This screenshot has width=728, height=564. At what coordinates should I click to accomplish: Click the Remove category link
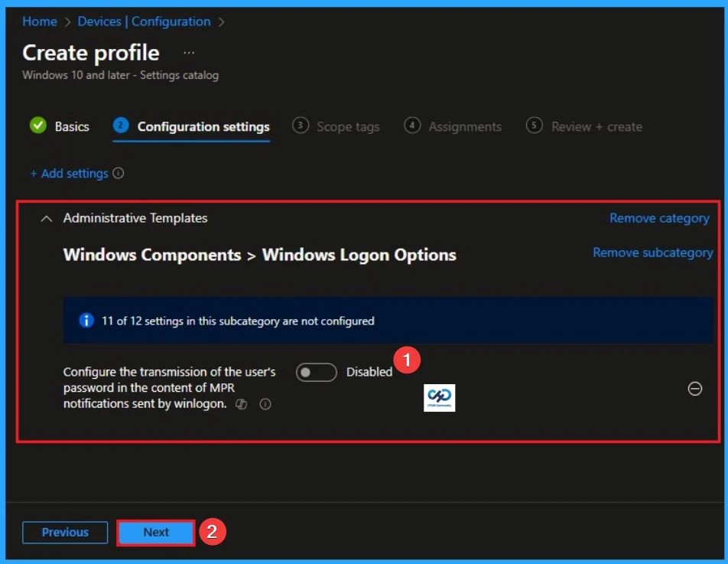pos(659,218)
